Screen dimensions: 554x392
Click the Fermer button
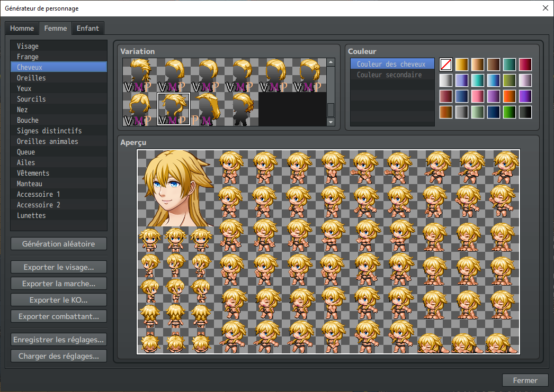pos(525,380)
